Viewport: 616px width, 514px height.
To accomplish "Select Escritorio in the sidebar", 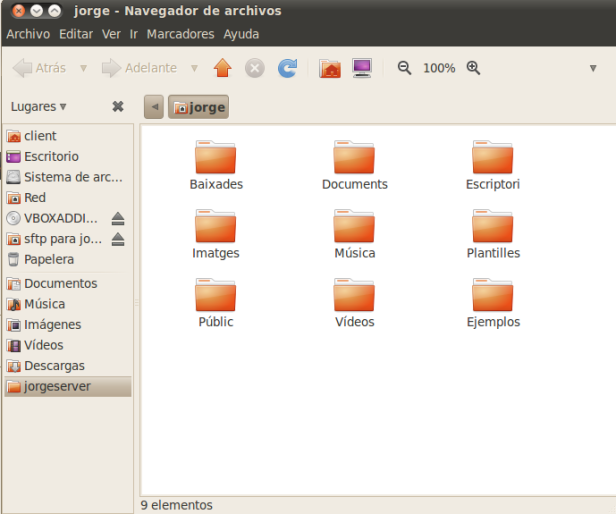I will [68, 156].
